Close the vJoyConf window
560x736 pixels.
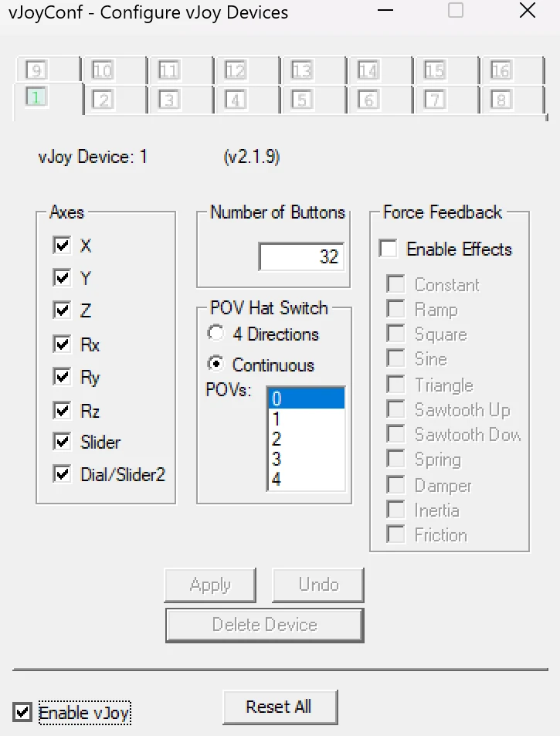528,11
